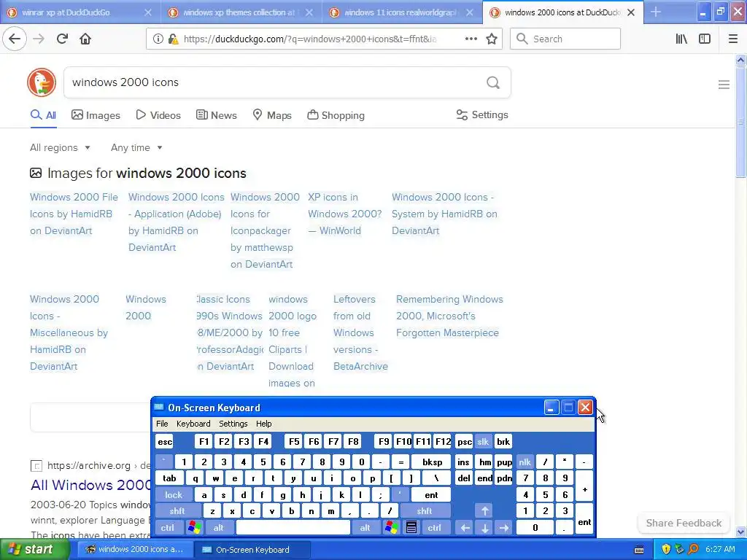This screenshot has height=560, width=747.
Task: Close the windows 2000 icons tab
Action: [x=631, y=12]
